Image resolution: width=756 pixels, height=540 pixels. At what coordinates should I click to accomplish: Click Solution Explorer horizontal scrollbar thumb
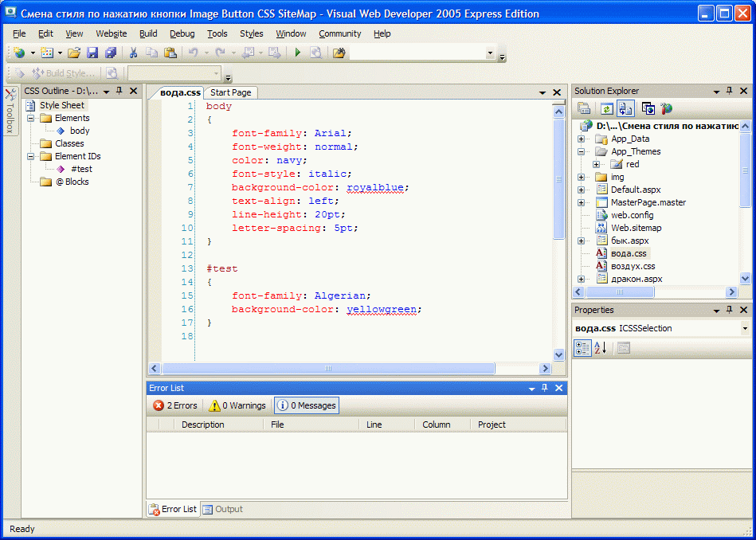coord(620,292)
